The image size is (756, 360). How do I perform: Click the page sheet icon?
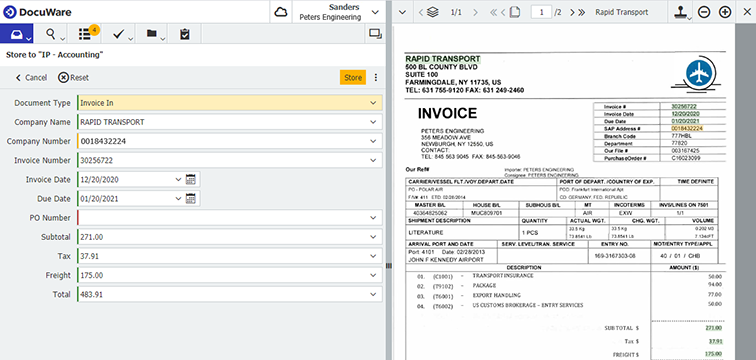[514, 13]
